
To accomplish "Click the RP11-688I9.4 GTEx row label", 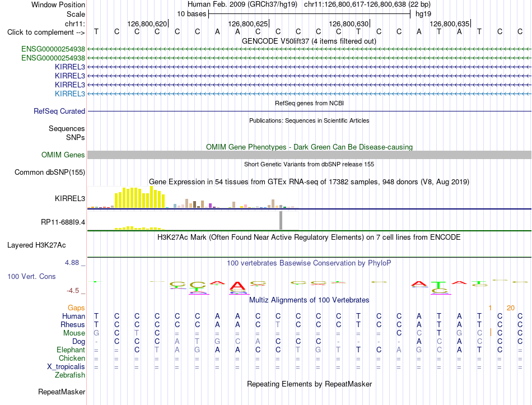I will (63, 222).
